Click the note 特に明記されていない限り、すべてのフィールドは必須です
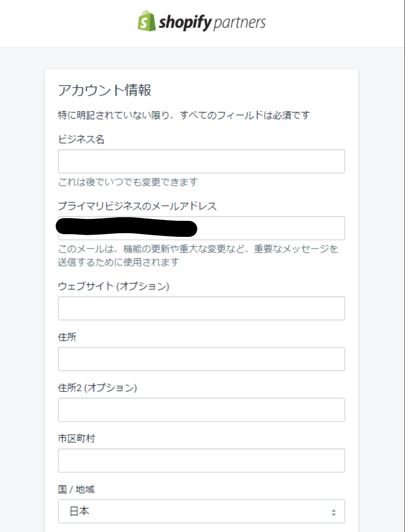 [183, 115]
